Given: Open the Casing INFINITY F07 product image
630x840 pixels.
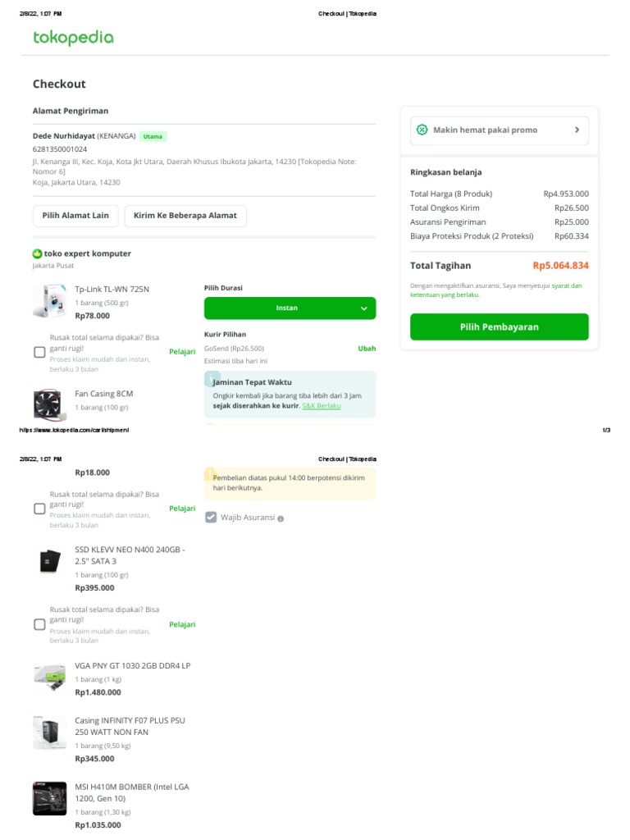Looking at the screenshot, I should pyautogui.click(x=49, y=733).
